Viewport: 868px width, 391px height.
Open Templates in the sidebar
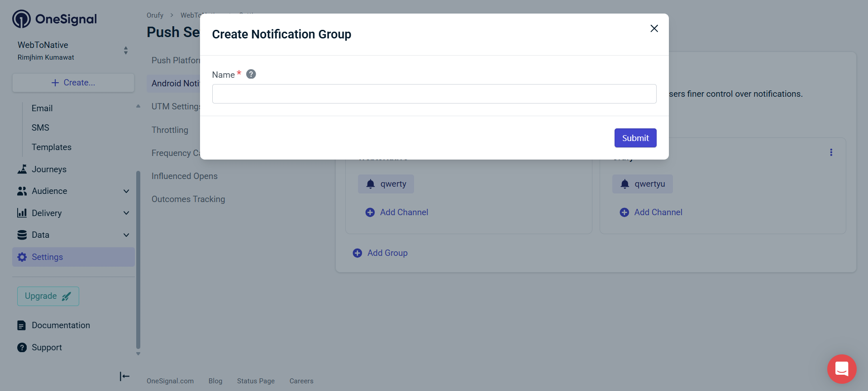[52, 147]
